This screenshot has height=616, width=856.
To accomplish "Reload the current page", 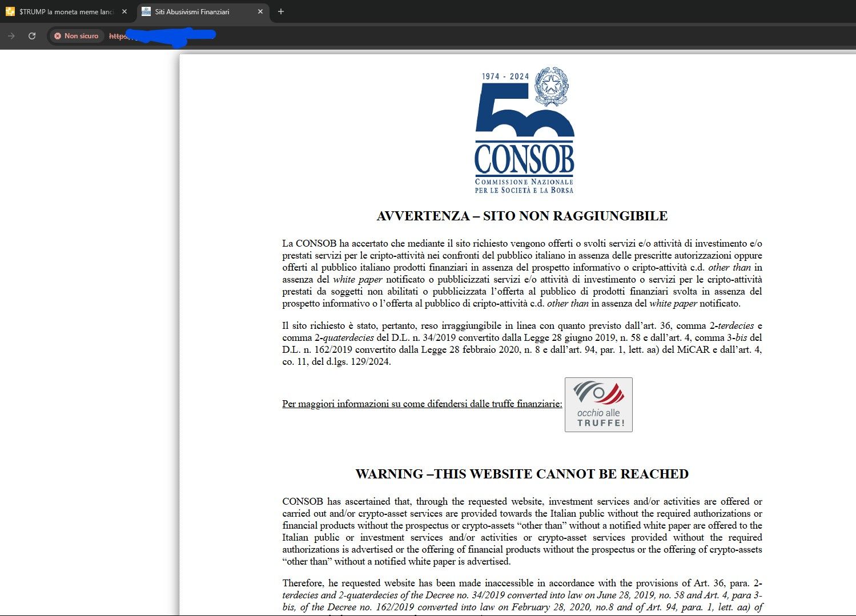I will click(32, 36).
